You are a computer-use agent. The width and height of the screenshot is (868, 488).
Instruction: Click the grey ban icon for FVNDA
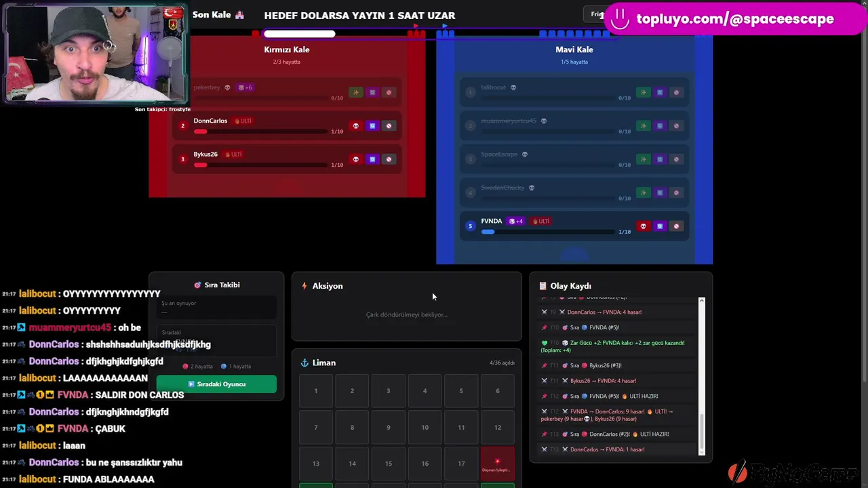[x=676, y=226]
